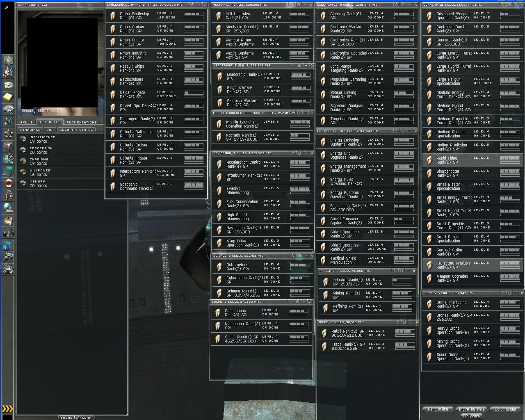Open the Local [8]-Corp chat tab
The image size is (525, 420).
[x=76, y=418]
